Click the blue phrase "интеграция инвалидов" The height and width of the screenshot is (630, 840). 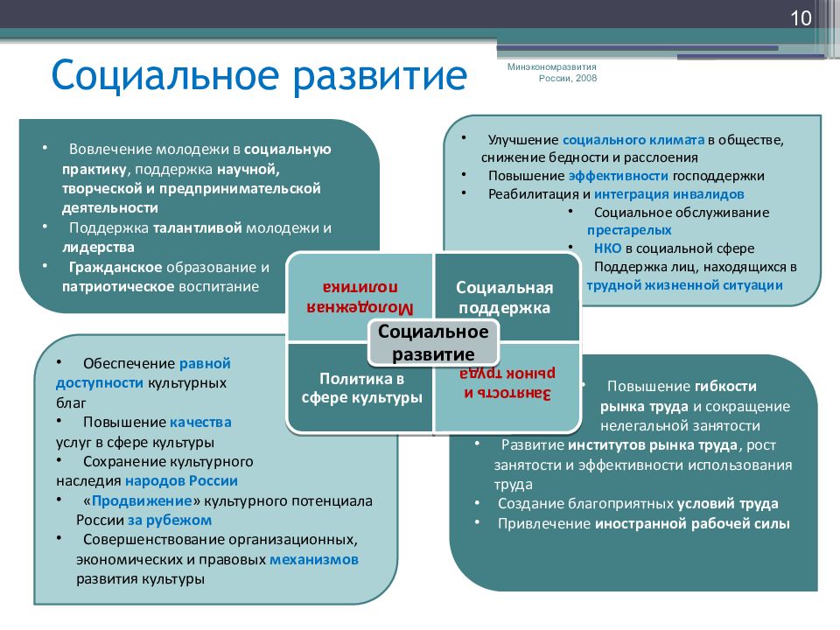coord(669,194)
